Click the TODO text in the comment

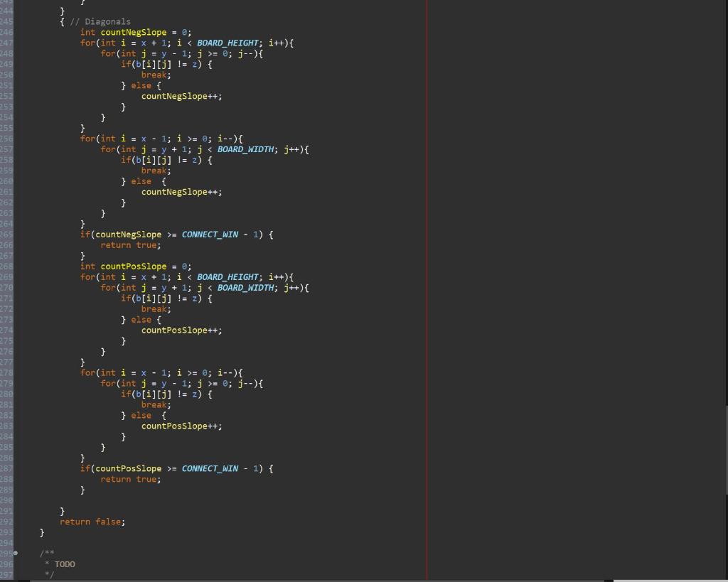65,564
